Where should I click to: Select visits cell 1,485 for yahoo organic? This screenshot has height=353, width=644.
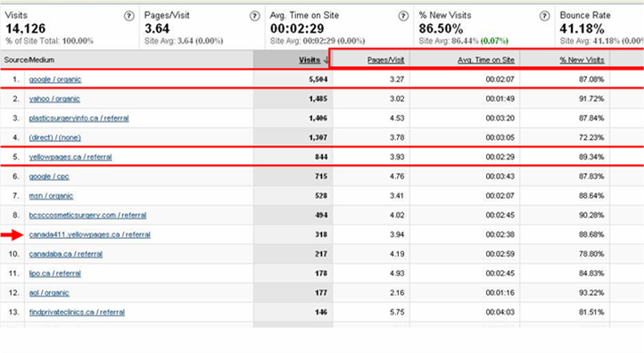pyautogui.click(x=318, y=99)
